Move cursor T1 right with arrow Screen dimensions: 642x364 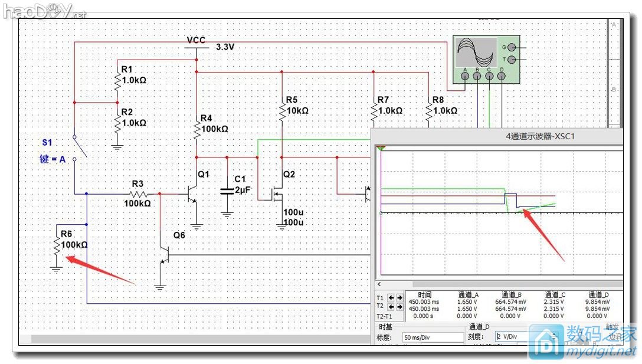[399, 298]
